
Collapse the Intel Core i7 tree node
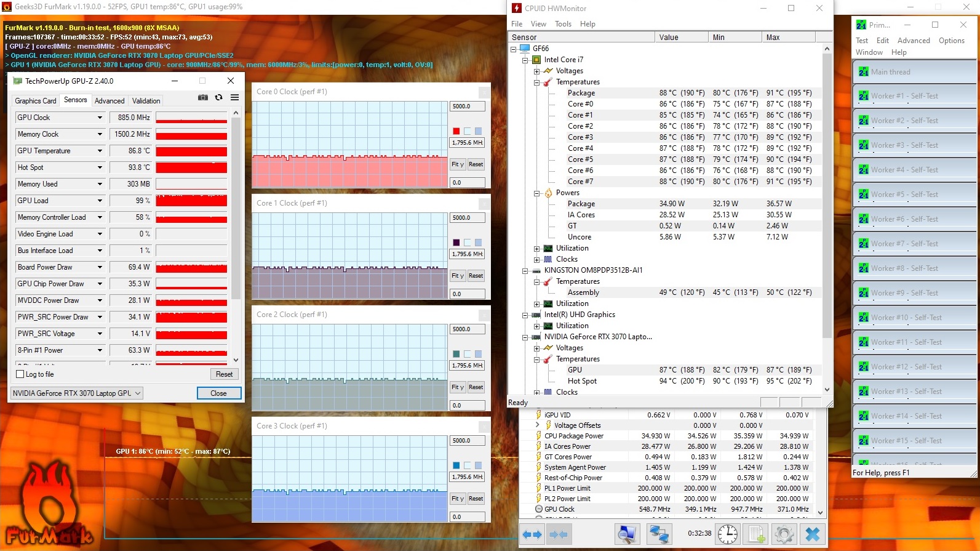coord(525,60)
